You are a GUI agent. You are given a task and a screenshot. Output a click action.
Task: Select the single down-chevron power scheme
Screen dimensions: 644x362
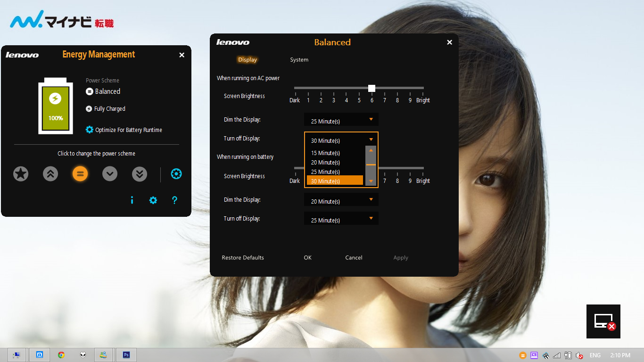(x=110, y=174)
